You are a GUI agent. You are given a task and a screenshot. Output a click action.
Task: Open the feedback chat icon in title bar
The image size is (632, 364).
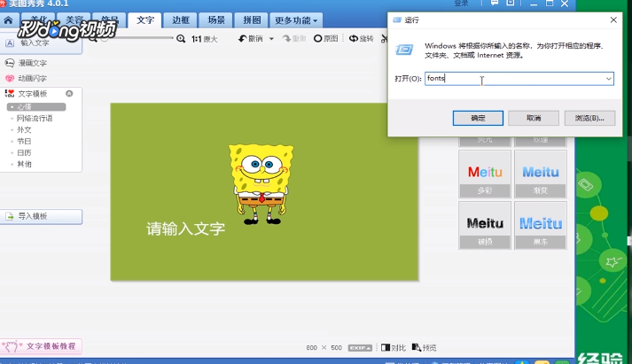click(495, 4)
